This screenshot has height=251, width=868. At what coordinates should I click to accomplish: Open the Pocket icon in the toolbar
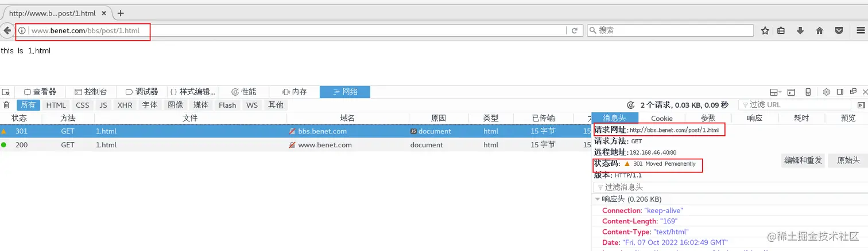coord(839,31)
